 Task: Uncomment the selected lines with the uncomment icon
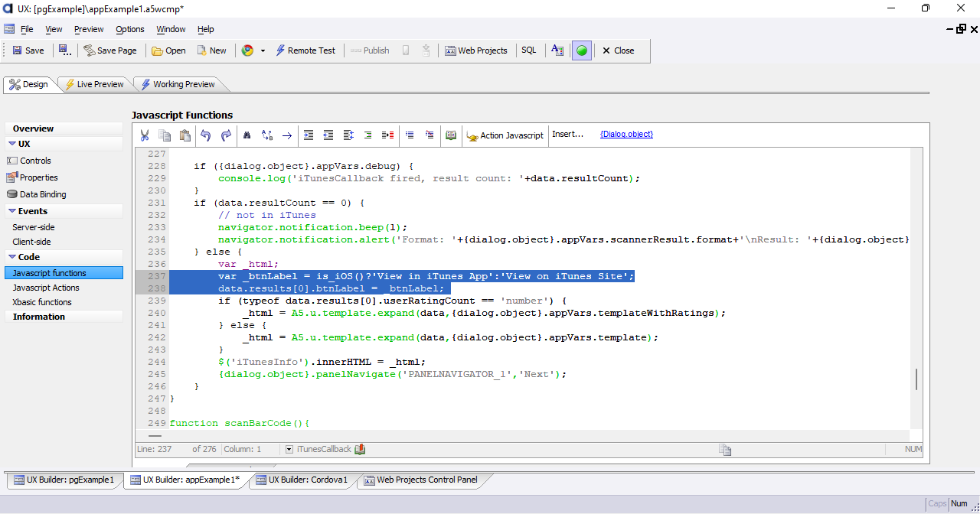[x=430, y=135]
